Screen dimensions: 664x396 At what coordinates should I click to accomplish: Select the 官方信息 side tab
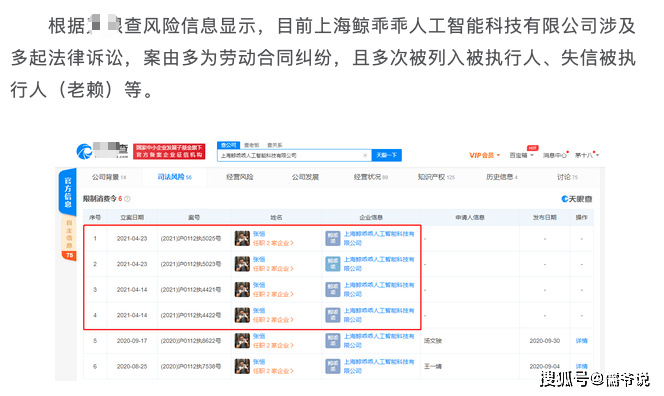68,192
